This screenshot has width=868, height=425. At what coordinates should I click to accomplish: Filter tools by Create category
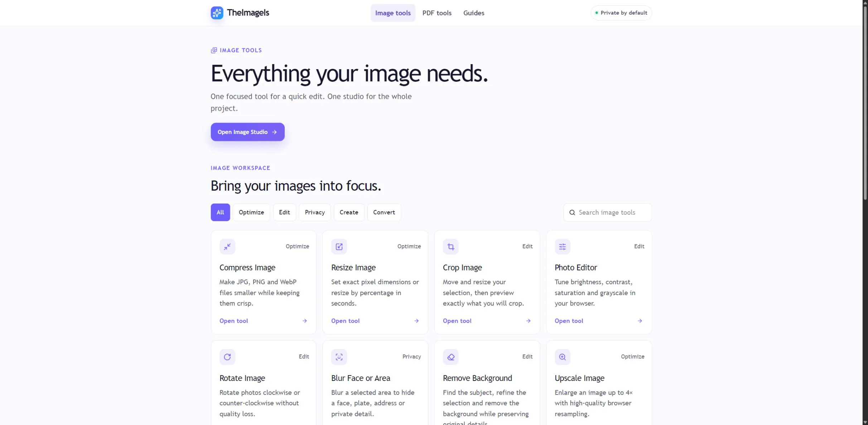click(x=349, y=212)
